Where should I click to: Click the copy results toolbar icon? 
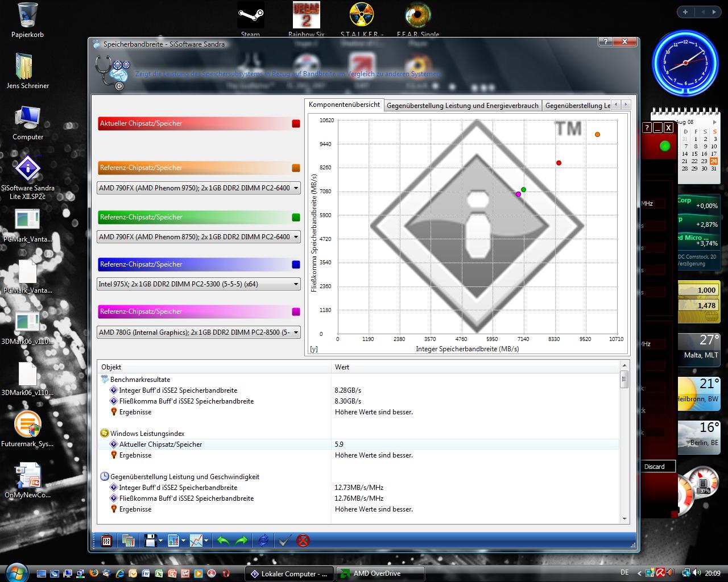[129, 541]
